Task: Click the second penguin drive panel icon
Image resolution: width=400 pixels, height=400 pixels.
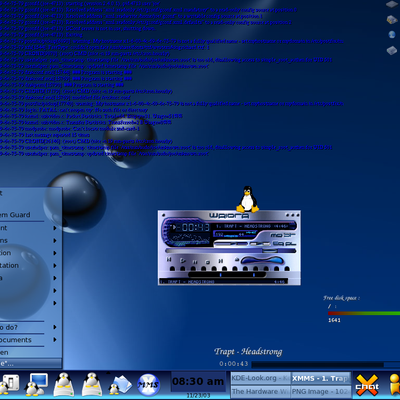Action: click(x=92, y=384)
